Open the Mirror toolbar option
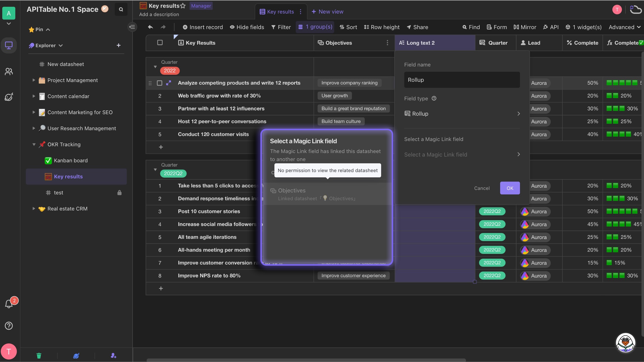This screenshot has height=362, width=644. click(525, 27)
